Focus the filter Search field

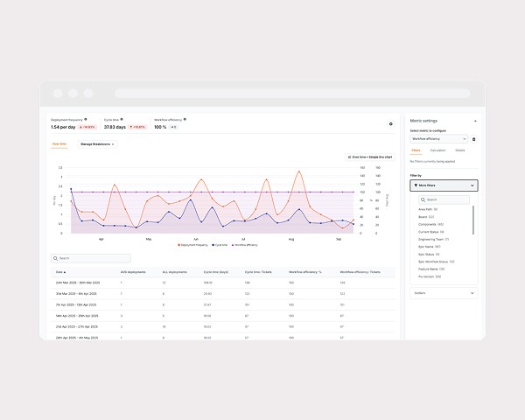(x=444, y=199)
